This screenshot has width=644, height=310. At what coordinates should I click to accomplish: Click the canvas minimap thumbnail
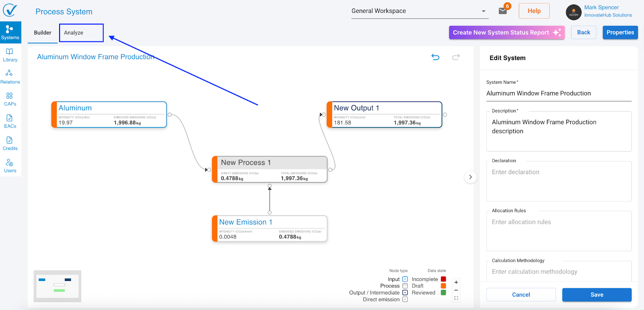click(58, 286)
